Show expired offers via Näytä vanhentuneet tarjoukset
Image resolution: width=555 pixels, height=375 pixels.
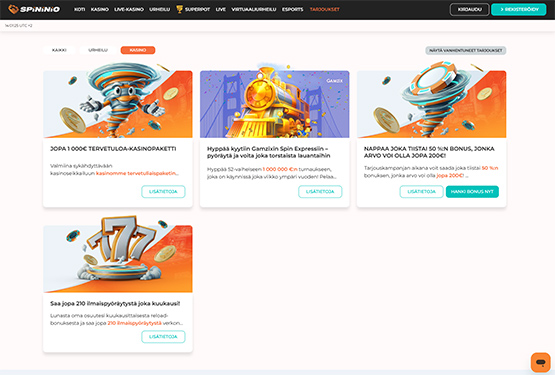[x=465, y=51]
